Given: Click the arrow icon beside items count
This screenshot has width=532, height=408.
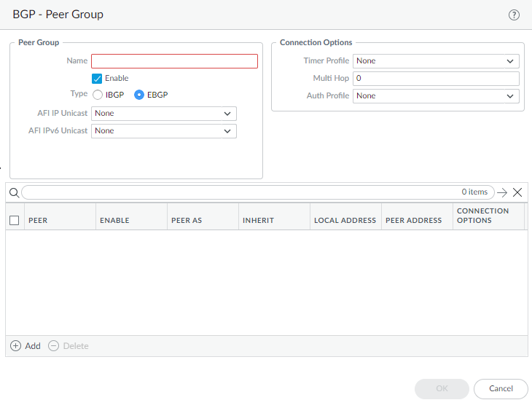Looking at the screenshot, I should click(x=501, y=192).
